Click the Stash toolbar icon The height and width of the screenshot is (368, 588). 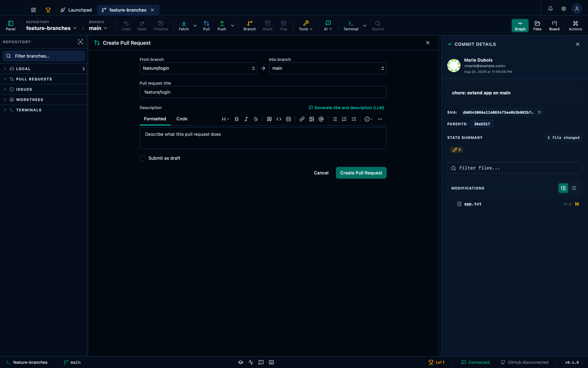click(268, 26)
